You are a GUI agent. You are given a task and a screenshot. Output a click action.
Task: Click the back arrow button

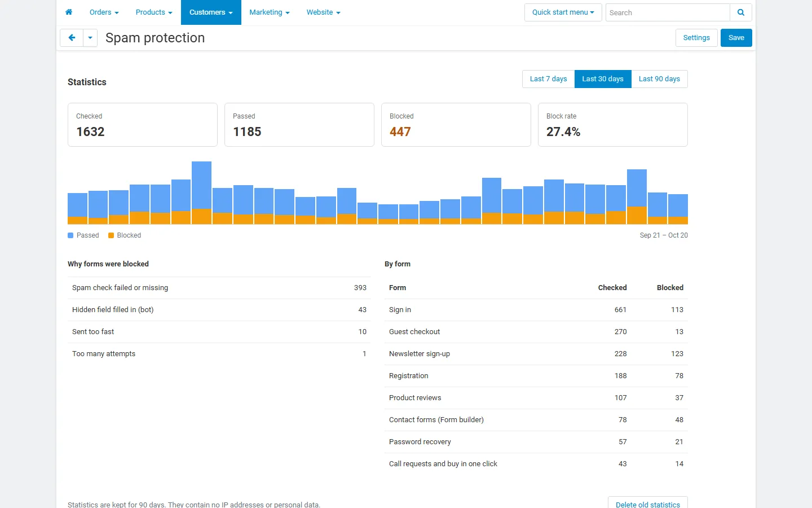point(72,38)
